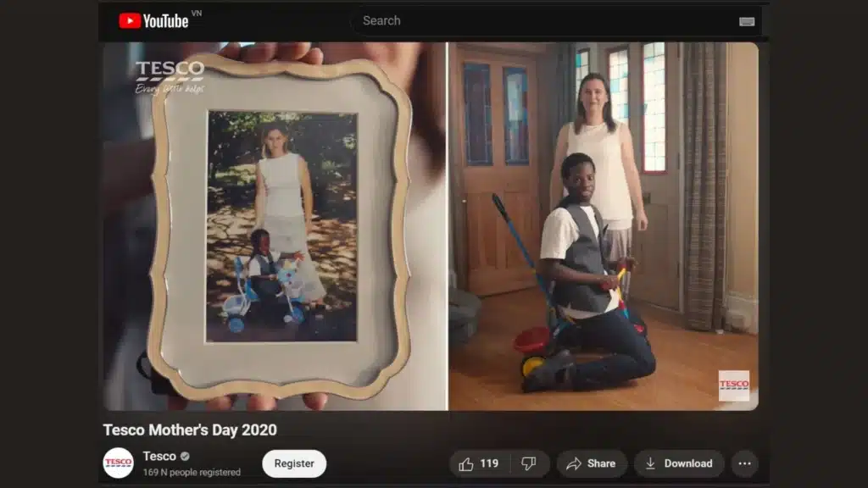The height and width of the screenshot is (488, 868).
Task: Click the thumbs up Like icon
Action: coord(465,463)
